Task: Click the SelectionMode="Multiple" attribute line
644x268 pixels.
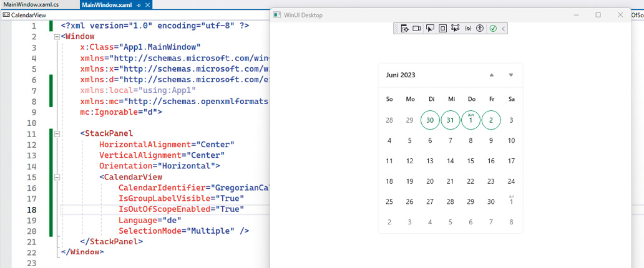Action: pyautogui.click(x=183, y=231)
